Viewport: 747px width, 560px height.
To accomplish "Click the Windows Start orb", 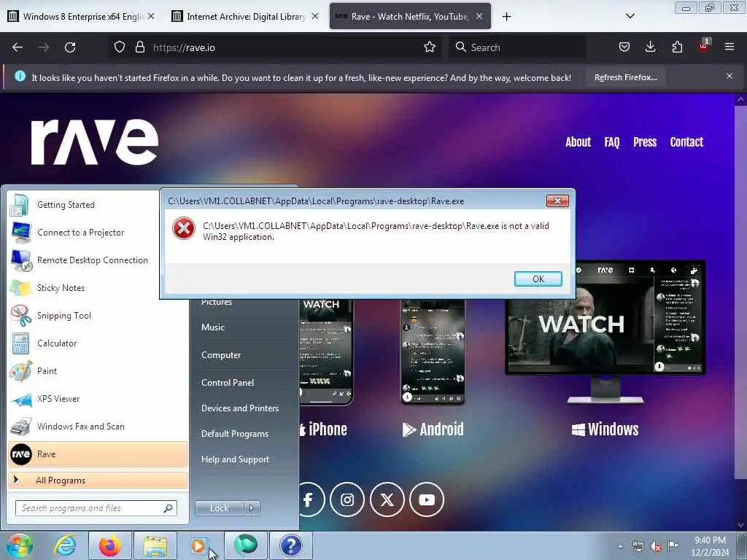I will (18, 545).
